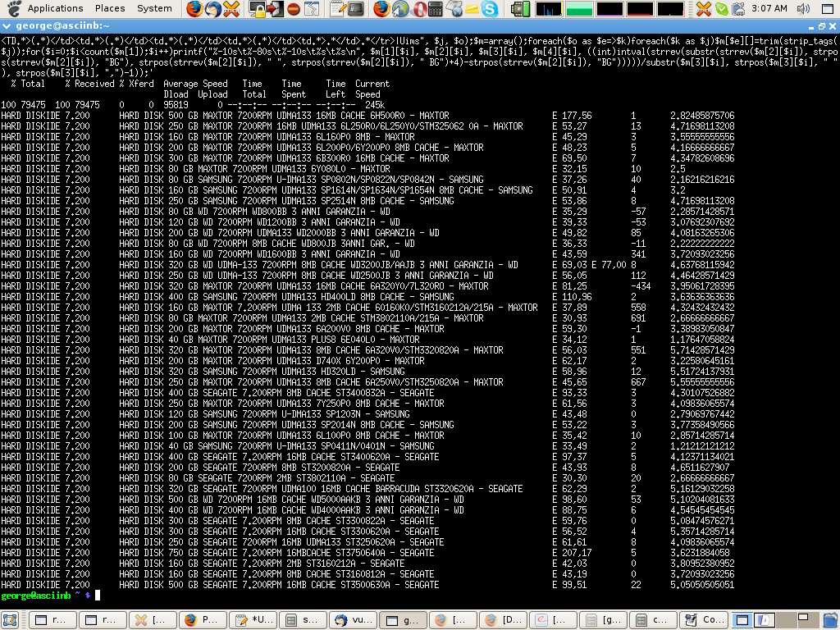The width and height of the screenshot is (840, 630).
Task: Launch Thunderbird mail from the panel
Action: (x=213, y=9)
